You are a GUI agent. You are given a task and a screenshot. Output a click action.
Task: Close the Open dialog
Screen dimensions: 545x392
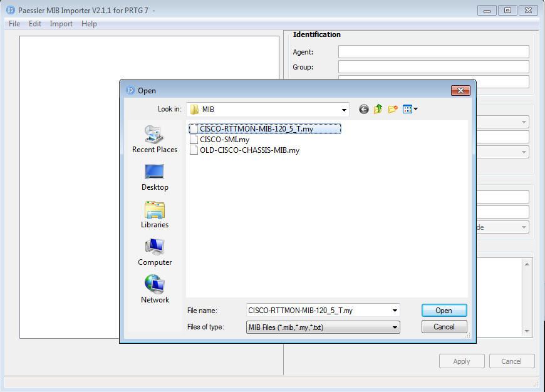(x=460, y=90)
